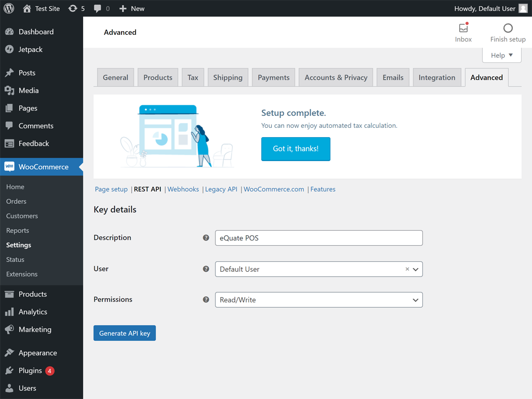Click help tooltip icon beside Permissions

pyautogui.click(x=206, y=300)
